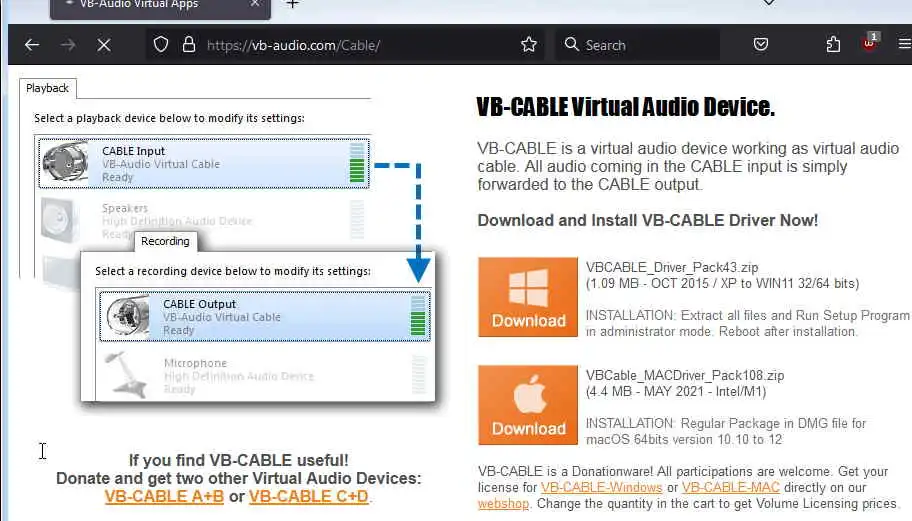Viewport: 912px width, 521px height.
Task: Switch to the VB-Audio Virtual Apps tab
Action: 161,7
